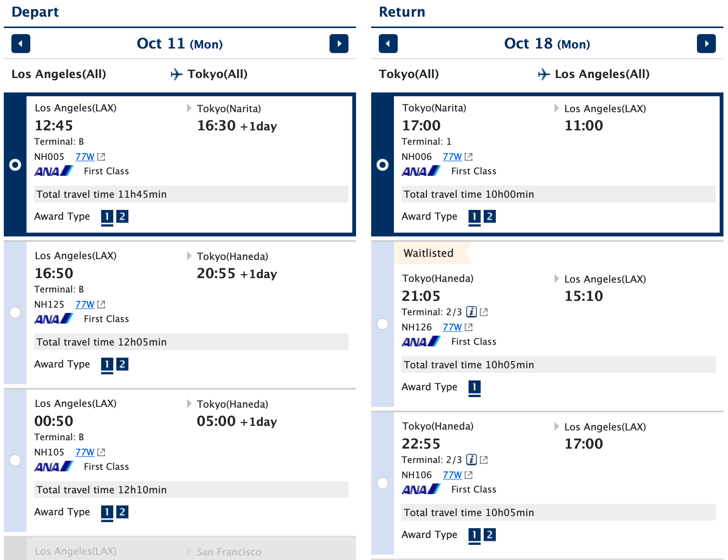The width and height of the screenshot is (728, 560).
Task: Click the ANA logo on flight NH006
Action: (x=420, y=171)
